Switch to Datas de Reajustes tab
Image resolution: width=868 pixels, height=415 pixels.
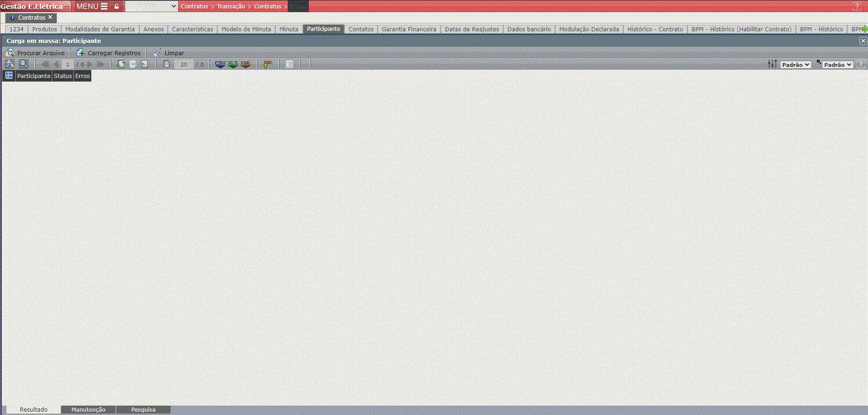tap(472, 29)
